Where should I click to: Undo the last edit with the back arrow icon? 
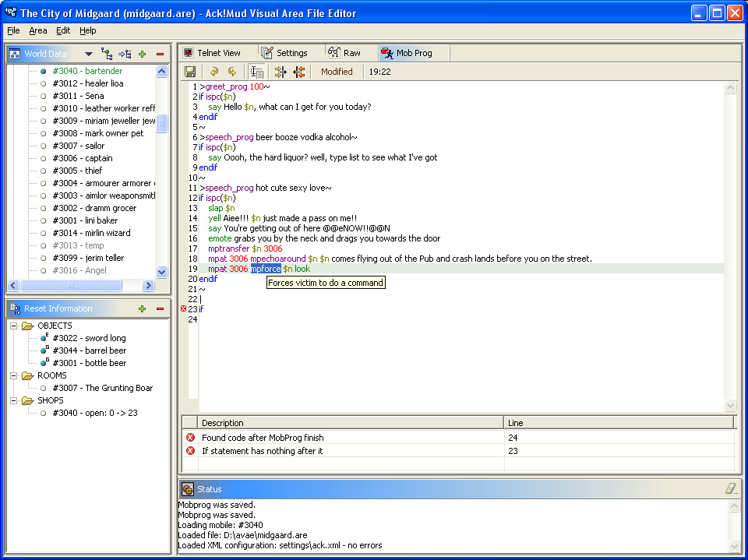(214, 71)
